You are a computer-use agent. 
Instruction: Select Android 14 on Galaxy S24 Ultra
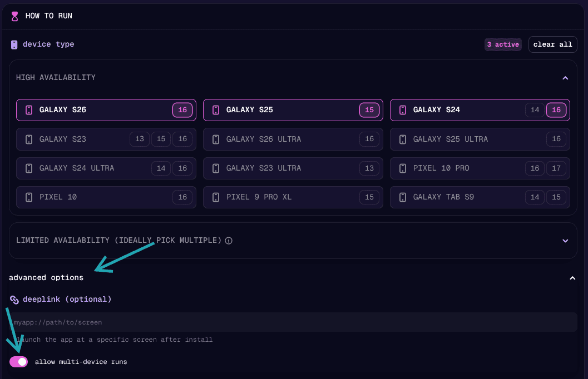pos(161,168)
